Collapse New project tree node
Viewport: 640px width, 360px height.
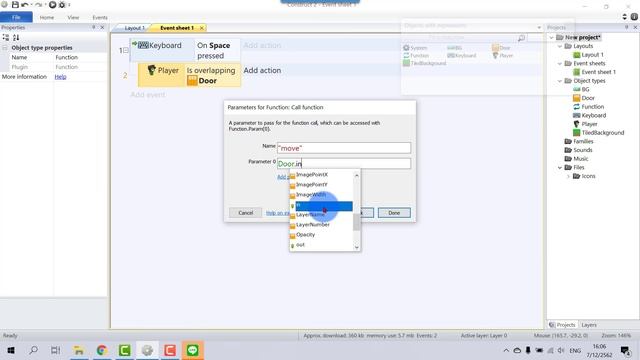(x=551, y=38)
